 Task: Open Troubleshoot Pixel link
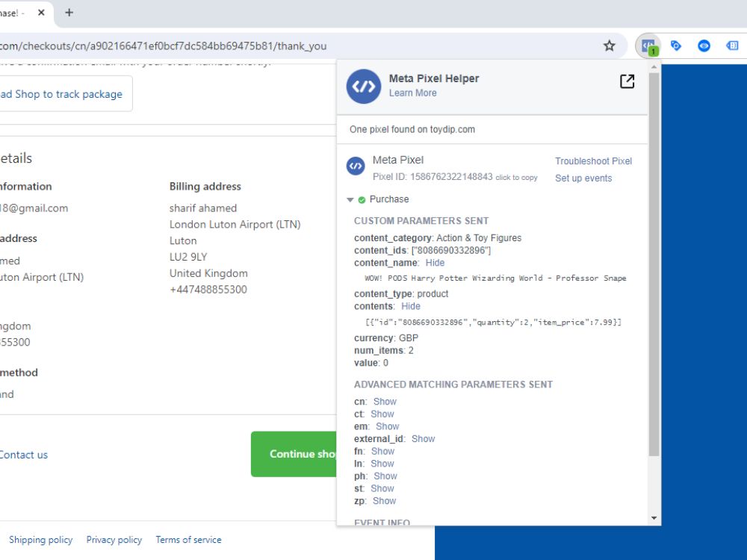point(593,161)
